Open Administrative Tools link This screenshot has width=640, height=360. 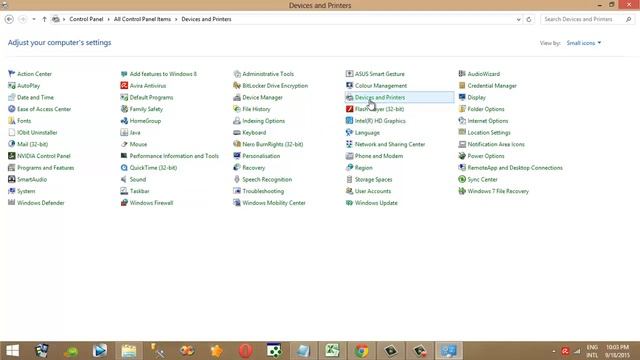[268, 74]
